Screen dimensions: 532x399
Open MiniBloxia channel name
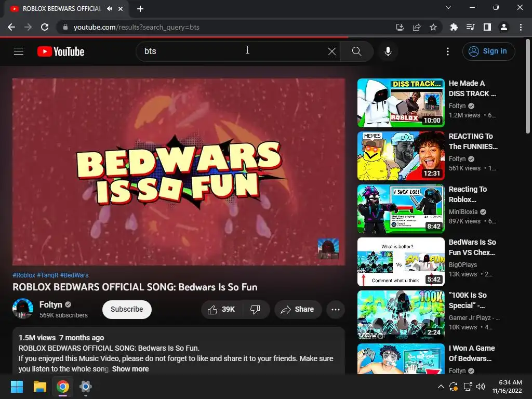click(x=463, y=212)
